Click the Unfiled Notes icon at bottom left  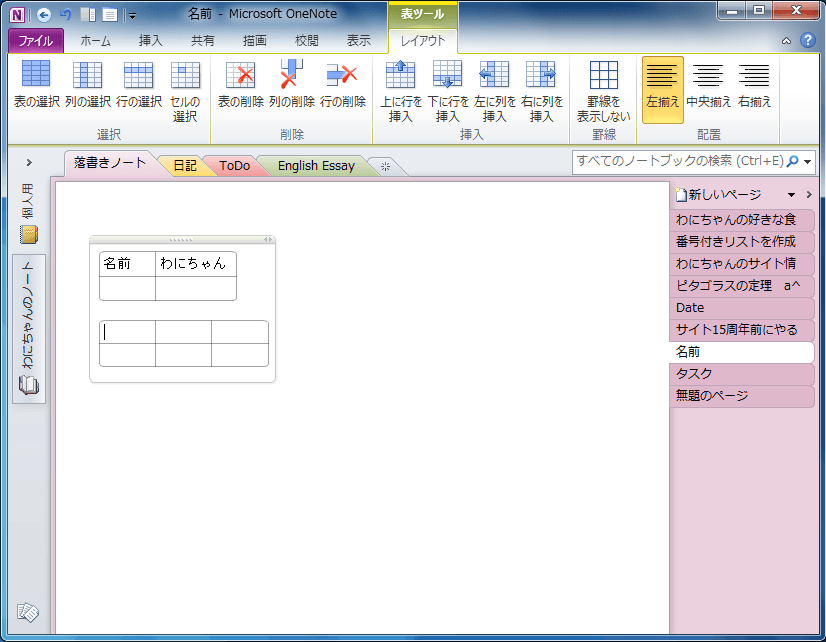(x=28, y=612)
